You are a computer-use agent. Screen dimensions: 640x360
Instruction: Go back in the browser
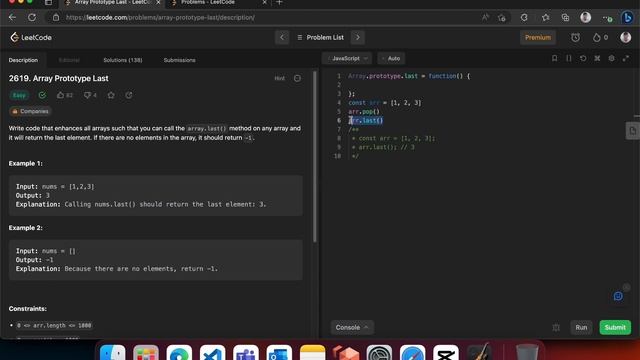pos(12,18)
